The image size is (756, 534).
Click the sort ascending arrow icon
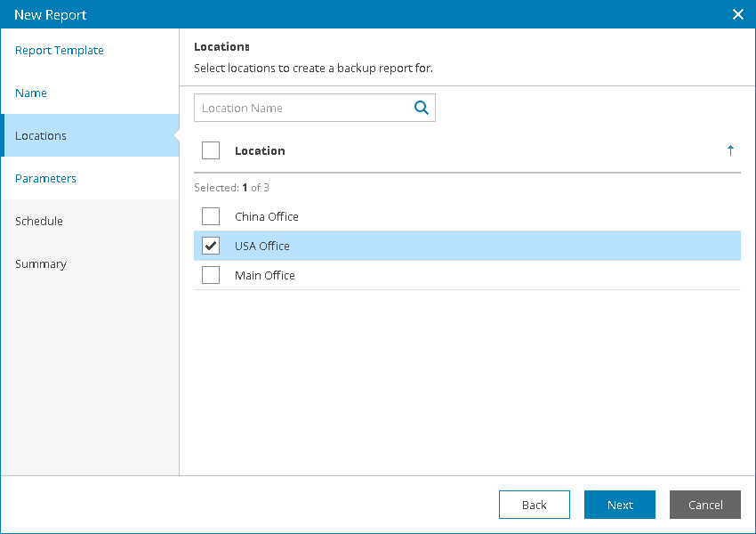point(730,150)
